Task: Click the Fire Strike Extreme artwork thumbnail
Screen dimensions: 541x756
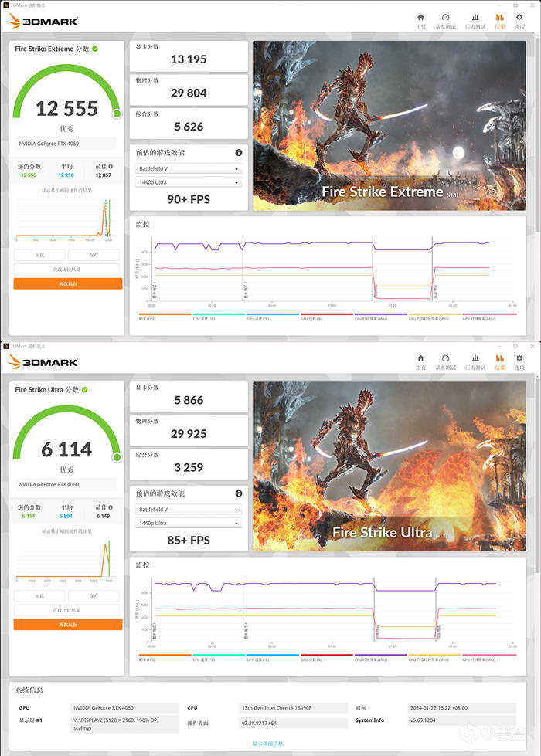Action: click(x=390, y=125)
